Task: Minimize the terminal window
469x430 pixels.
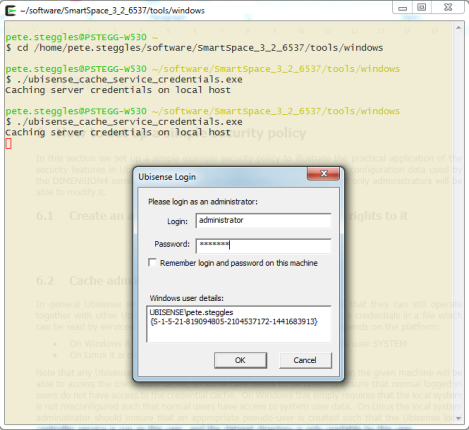Action: (x=403, y=7)
